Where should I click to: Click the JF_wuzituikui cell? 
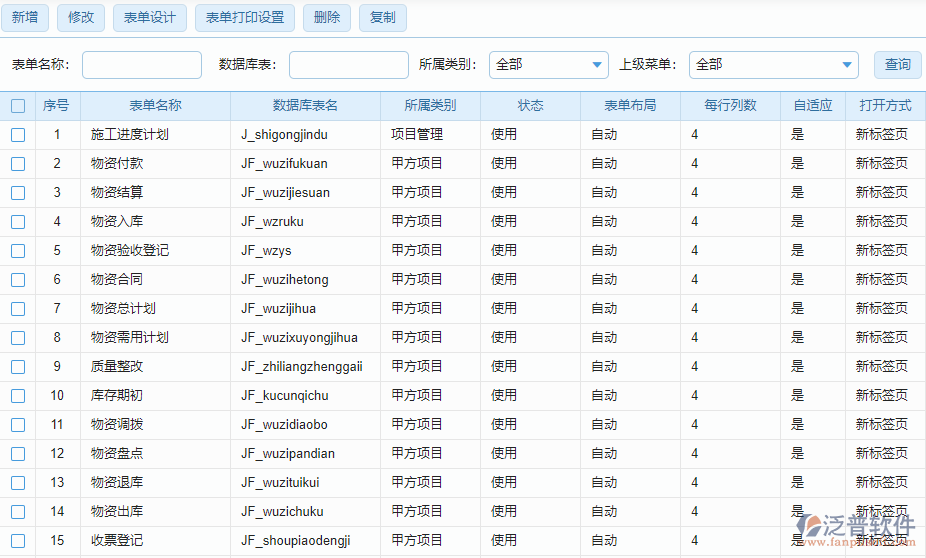[305, 482]
